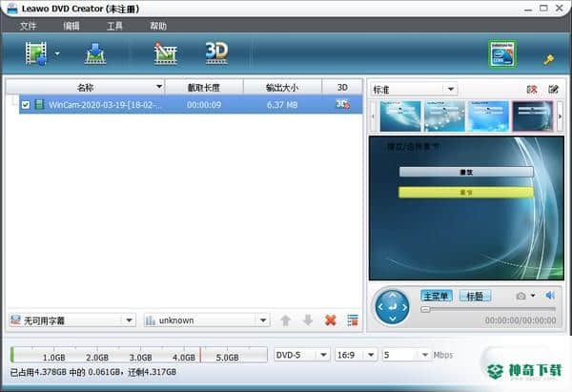Click the key register icon

[548, 59]
